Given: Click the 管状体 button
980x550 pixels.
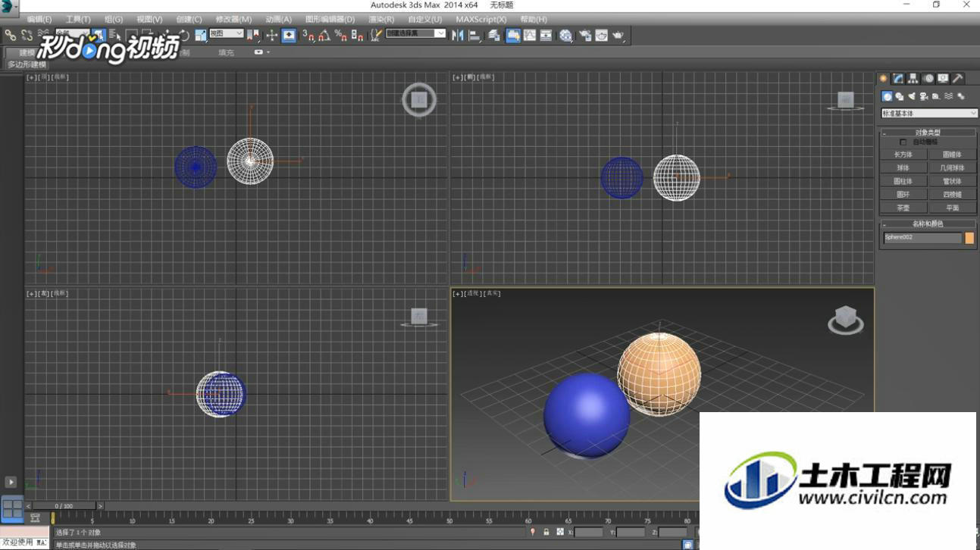Looking at the screenshot, I should (952, 181).
